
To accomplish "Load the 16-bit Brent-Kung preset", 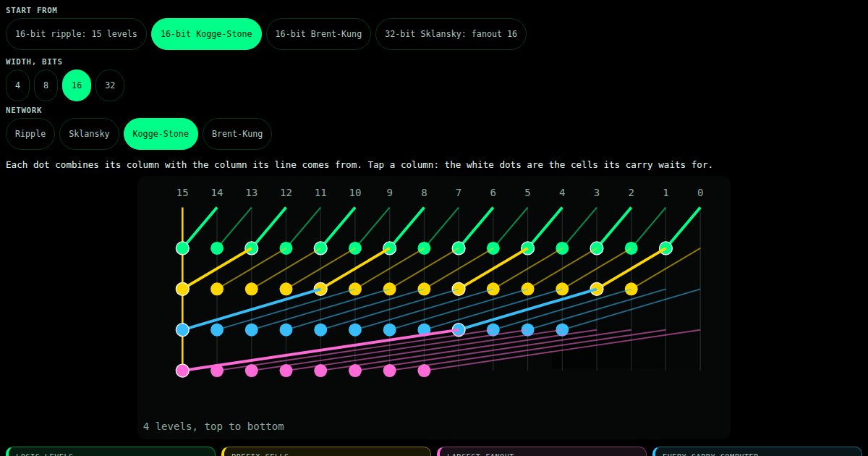I will [319, 34].
